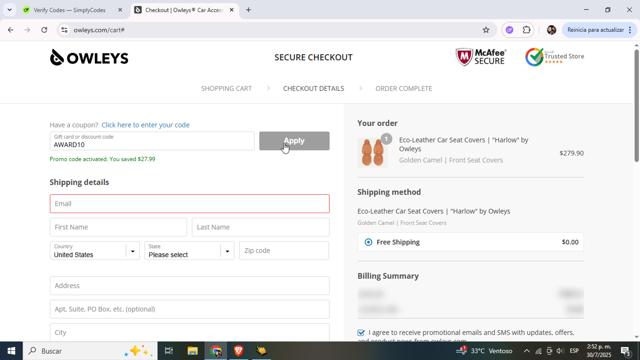The image size is (640, 360).
Task: Click the browser address bar URL
Action: coord(99,30)
